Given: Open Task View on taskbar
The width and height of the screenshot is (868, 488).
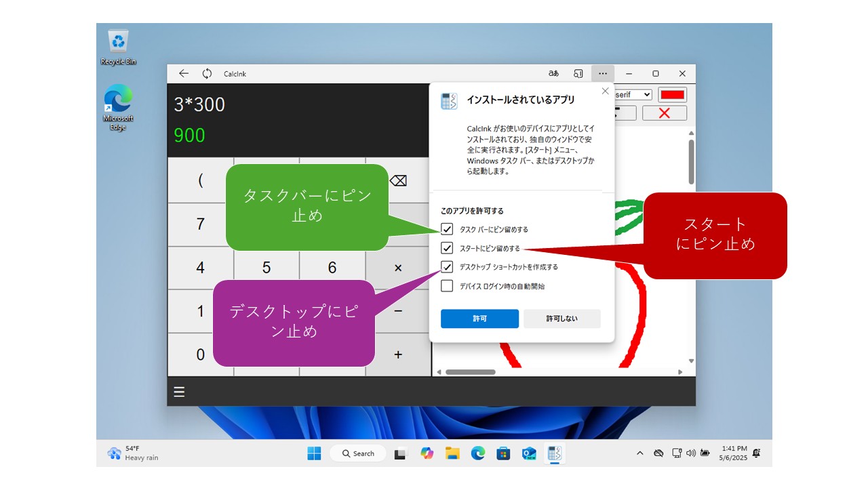Looking at the screenshot, I should (401, 453).
